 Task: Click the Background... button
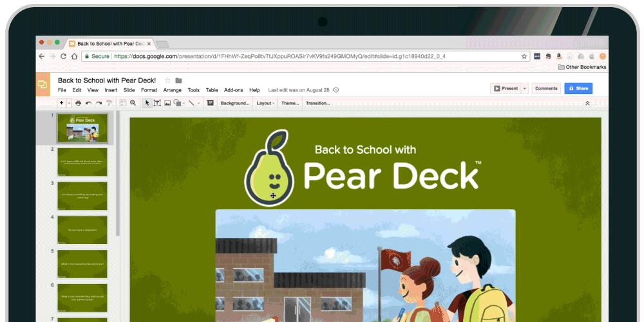click(235, 103)
